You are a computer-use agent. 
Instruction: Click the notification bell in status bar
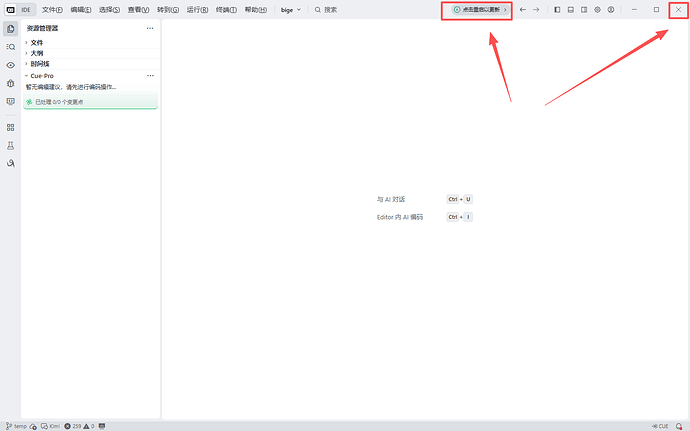point(679,426)
